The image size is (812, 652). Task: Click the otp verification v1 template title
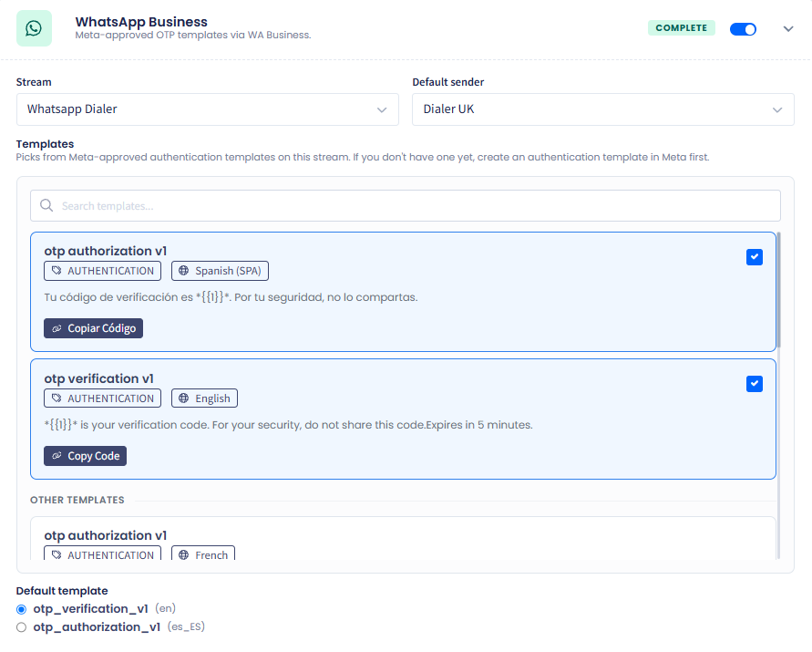tap(99, 378)
